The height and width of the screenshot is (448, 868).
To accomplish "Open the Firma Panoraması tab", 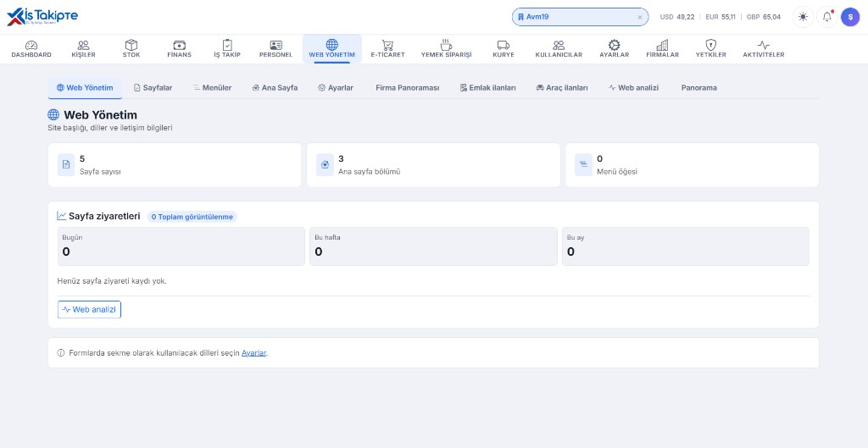I will coord(408,88).
